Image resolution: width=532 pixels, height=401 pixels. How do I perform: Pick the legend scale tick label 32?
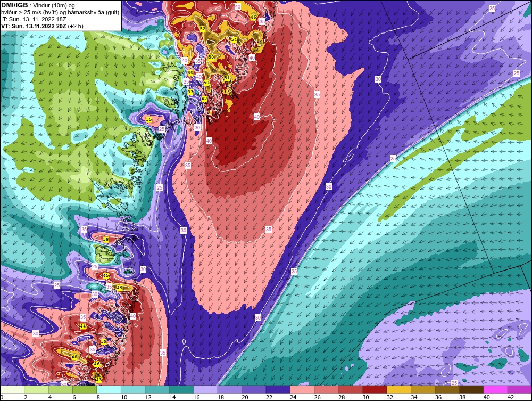[390, 397]
